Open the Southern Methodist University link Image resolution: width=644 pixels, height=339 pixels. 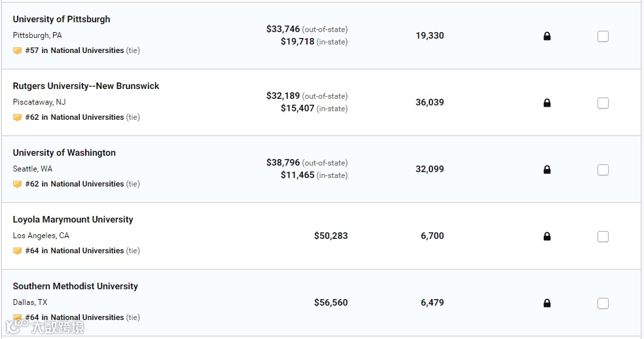coord(75,286)
